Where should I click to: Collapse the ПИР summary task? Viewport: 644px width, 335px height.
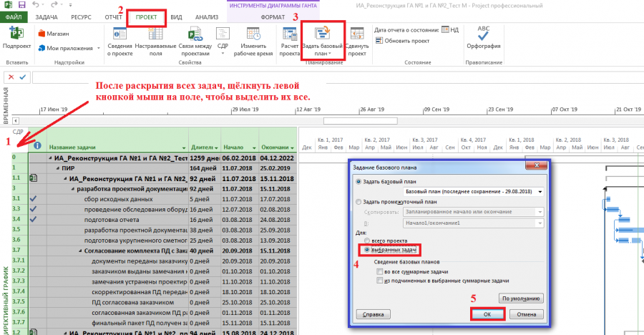point(58,168)
